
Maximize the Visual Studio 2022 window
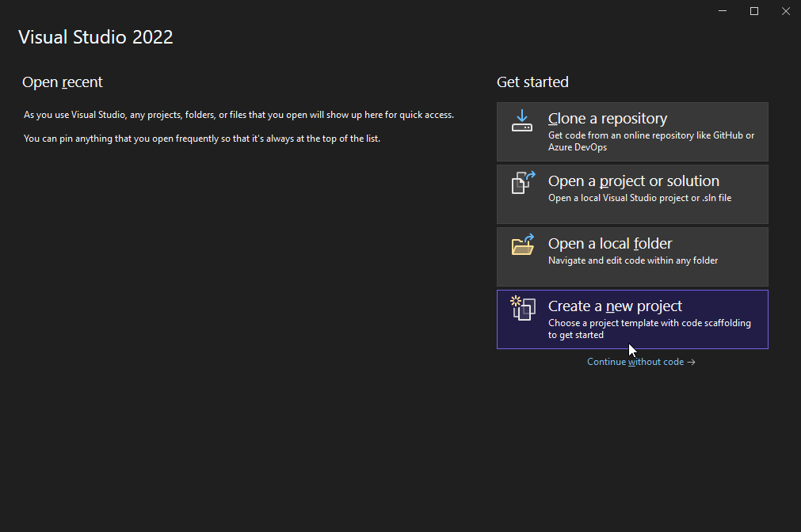coord(754,11)
